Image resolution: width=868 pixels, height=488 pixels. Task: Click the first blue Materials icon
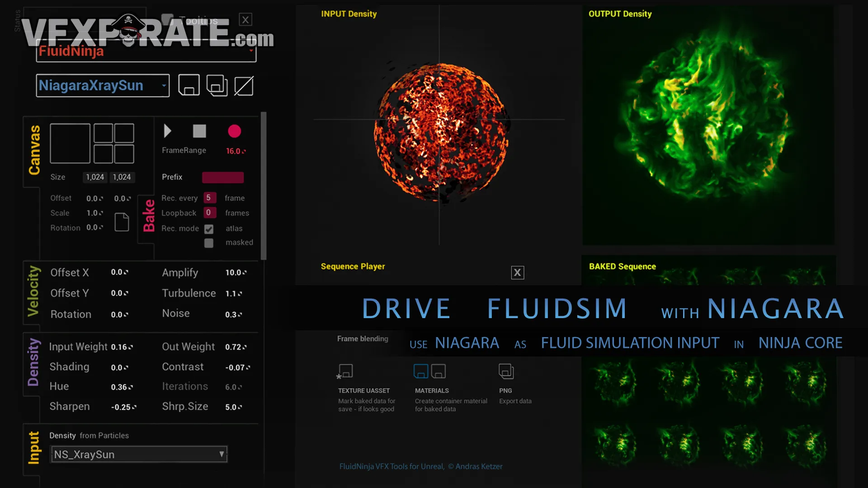click(x=420, y=371)
